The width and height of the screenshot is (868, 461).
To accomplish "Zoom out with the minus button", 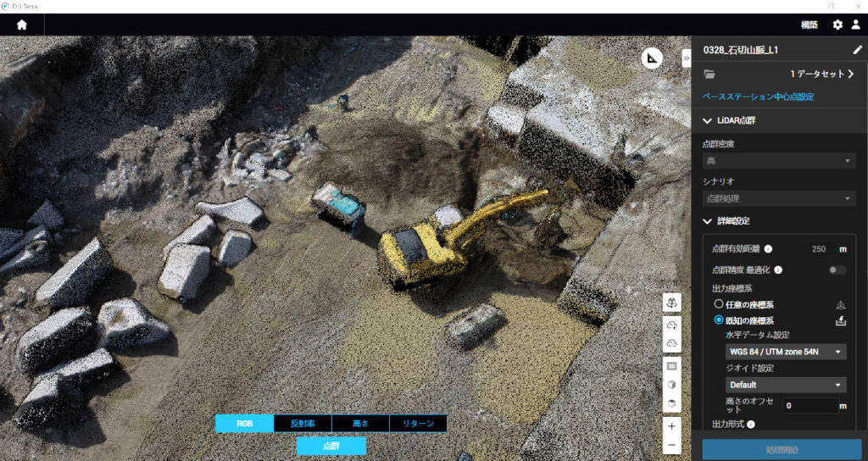I will coord(671,445).
